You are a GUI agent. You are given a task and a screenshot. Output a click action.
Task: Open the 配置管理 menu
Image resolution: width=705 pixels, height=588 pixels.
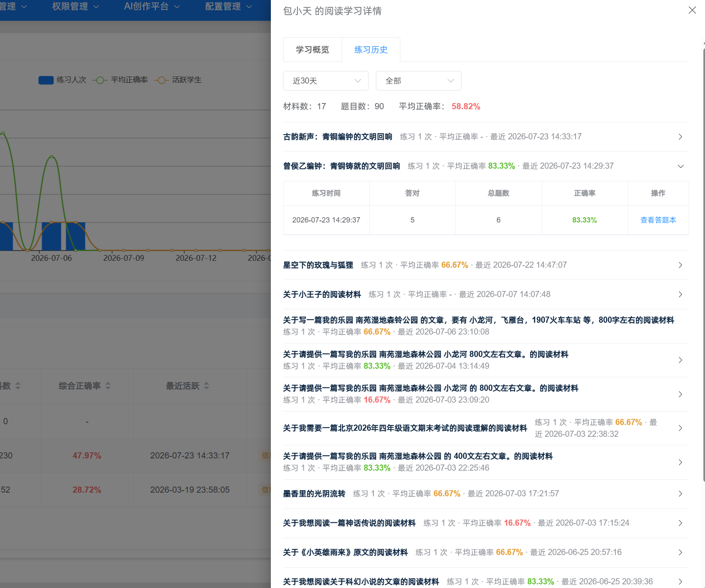tap(228, 7)
